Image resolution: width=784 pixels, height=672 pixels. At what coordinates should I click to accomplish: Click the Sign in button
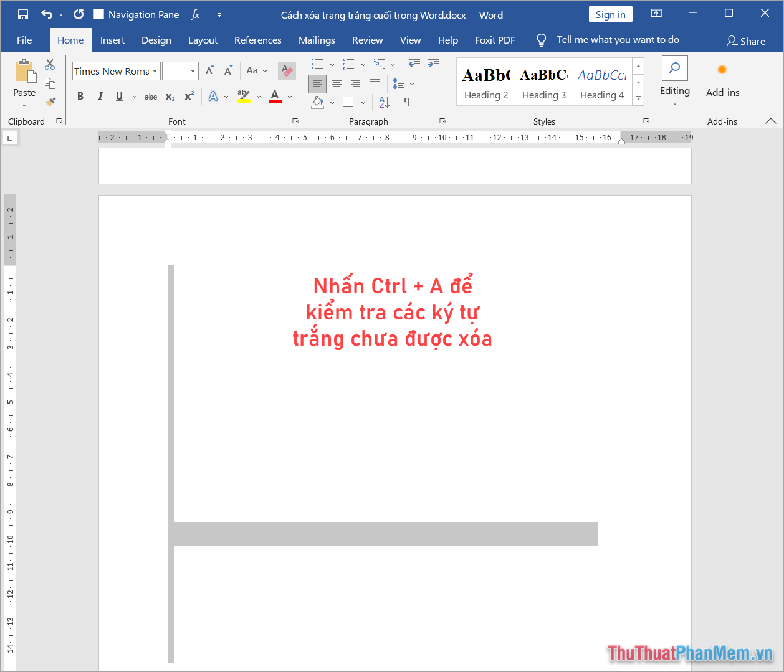click(x=610, y=14)
